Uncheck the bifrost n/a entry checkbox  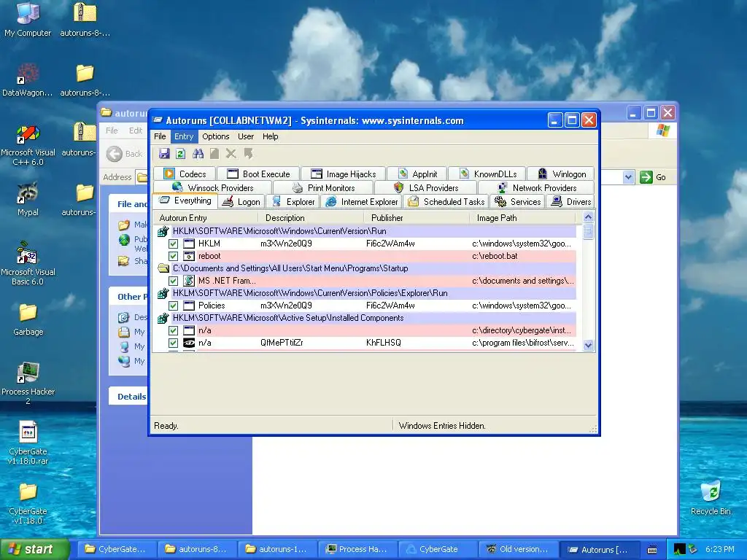(x=174, y=343)
